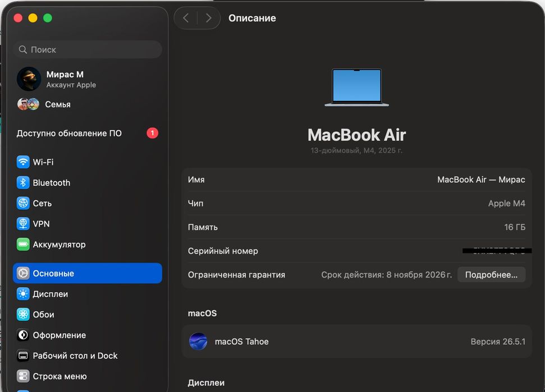Open Wi-Fi settings icon in sidebar

point(23,162)
